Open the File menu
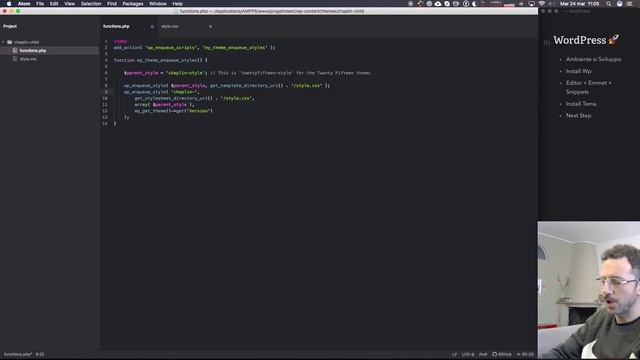640x360 pixels. tap(40, 4)
